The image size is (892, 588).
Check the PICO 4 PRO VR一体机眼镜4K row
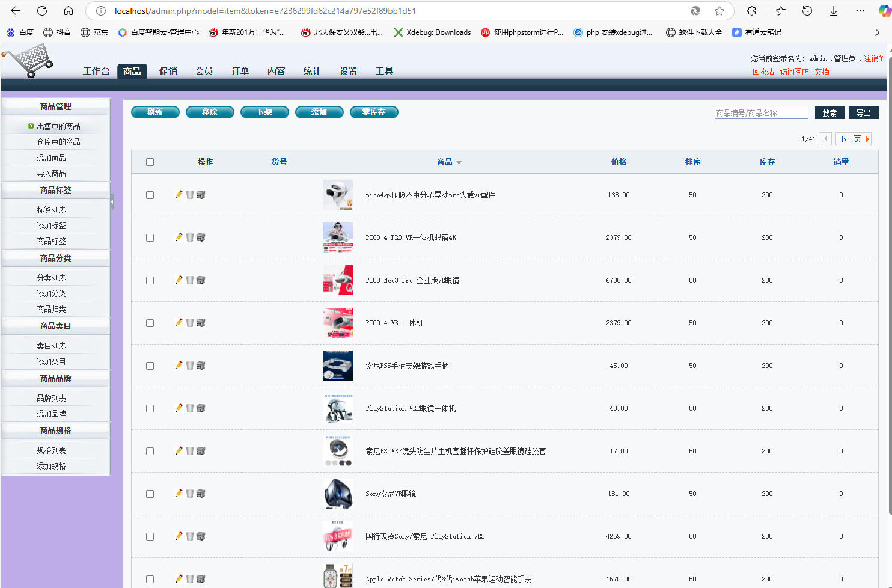click(150, 238)
